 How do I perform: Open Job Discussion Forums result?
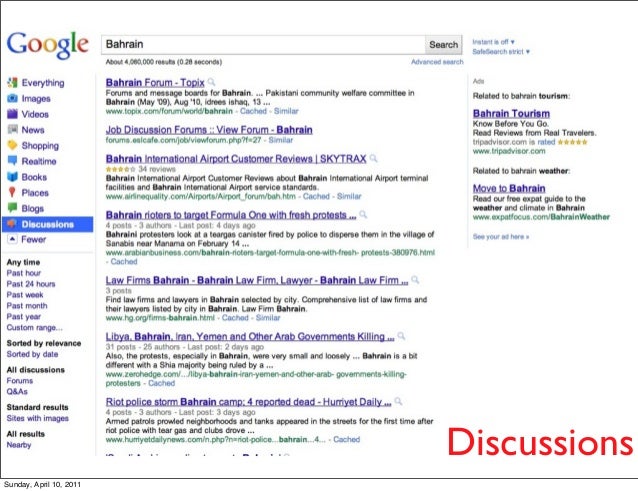(209, 130)
